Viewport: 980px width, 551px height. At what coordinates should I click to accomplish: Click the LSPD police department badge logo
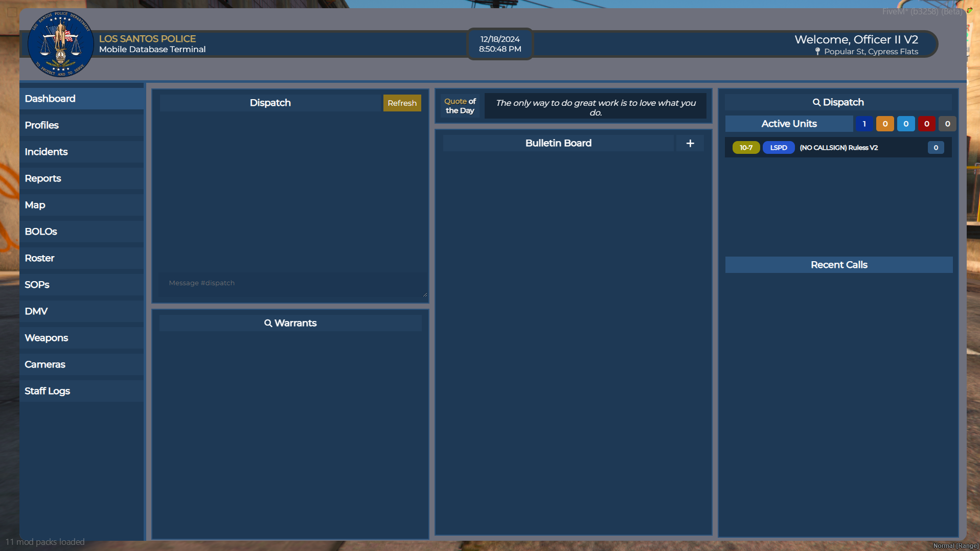(x=61, y=44)
